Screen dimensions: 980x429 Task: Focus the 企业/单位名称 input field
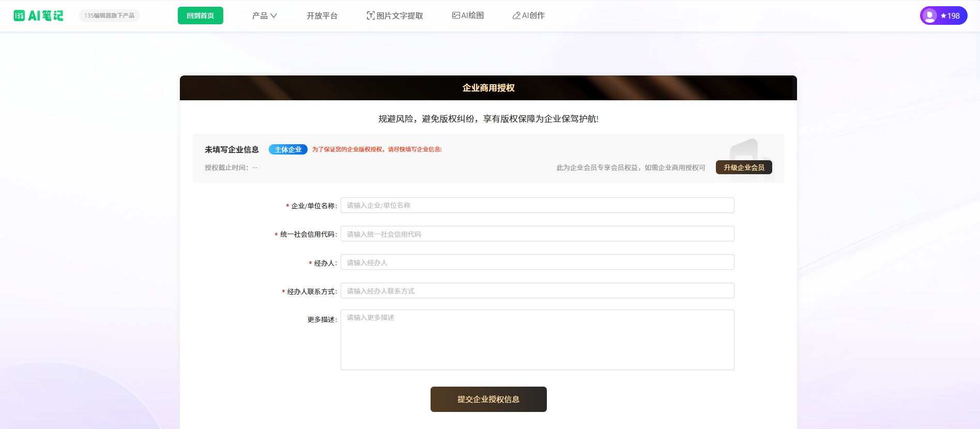(x=537, y=205)
